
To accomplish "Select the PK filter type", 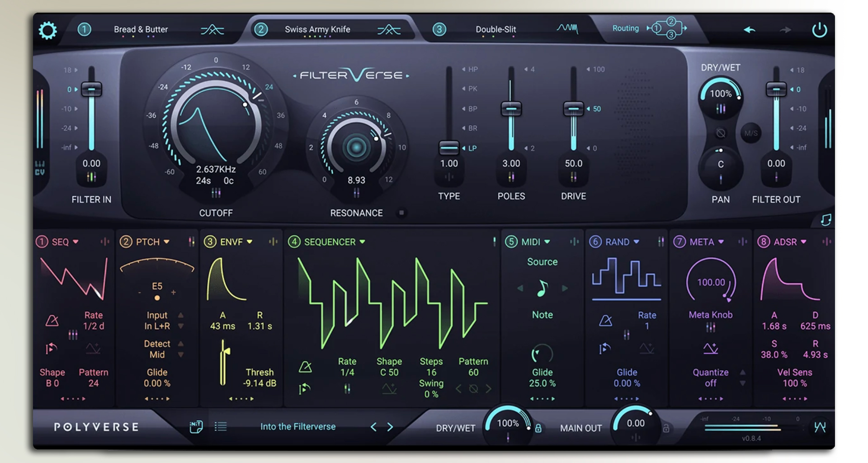I will pyautogui.click(x=470, y=89).
